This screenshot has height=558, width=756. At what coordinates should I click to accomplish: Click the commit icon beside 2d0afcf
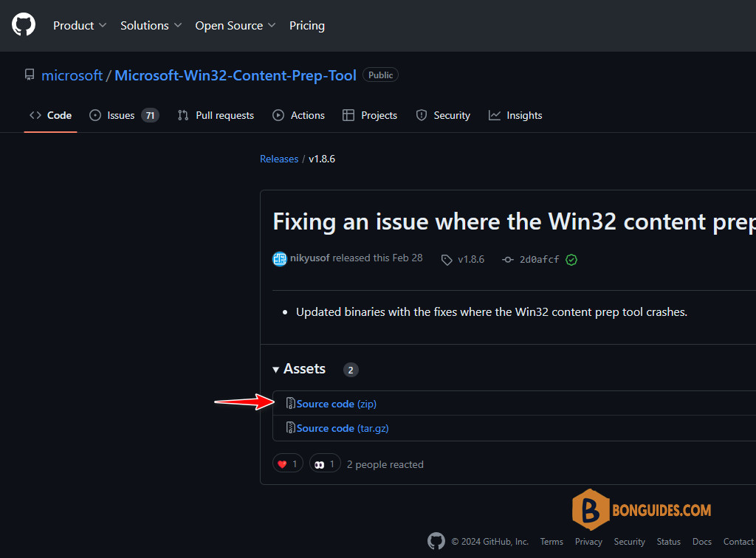click(x=508, y=260)
